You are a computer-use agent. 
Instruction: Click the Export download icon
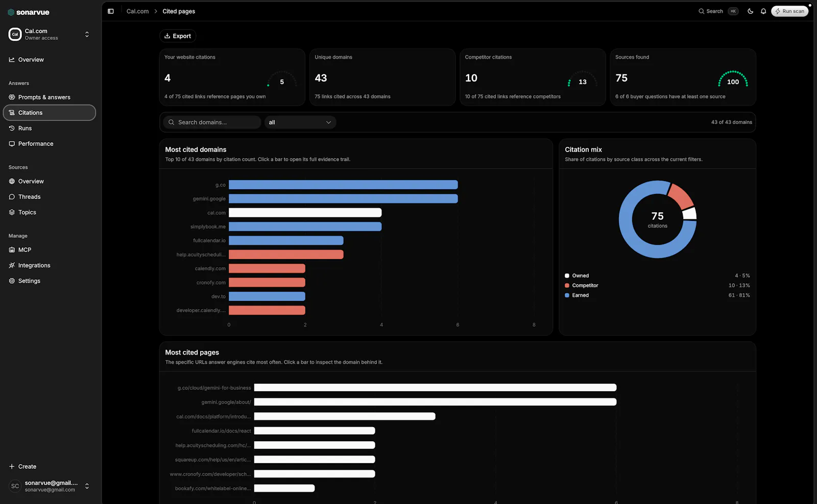click(167, 36)
